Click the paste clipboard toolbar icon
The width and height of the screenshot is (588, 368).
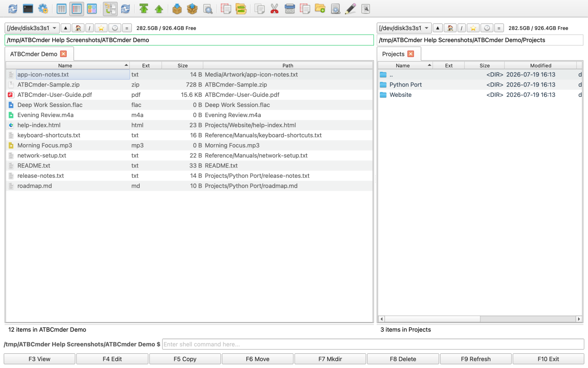pos(290,9)
